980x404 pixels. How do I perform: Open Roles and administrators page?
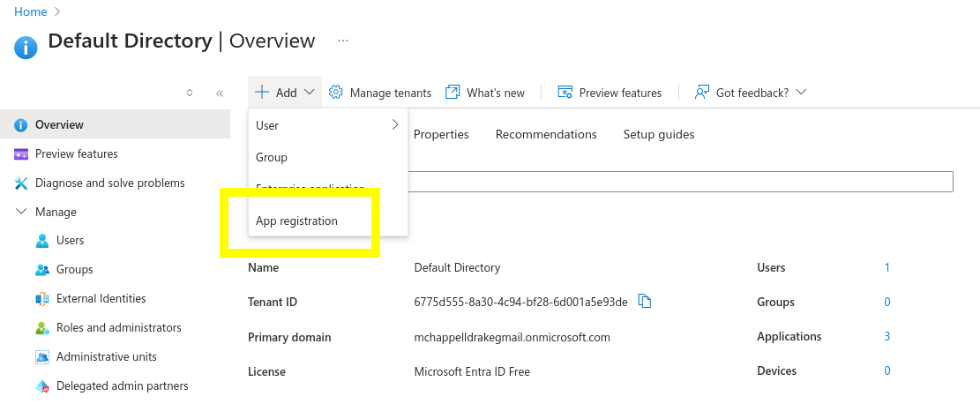[118, 327]
